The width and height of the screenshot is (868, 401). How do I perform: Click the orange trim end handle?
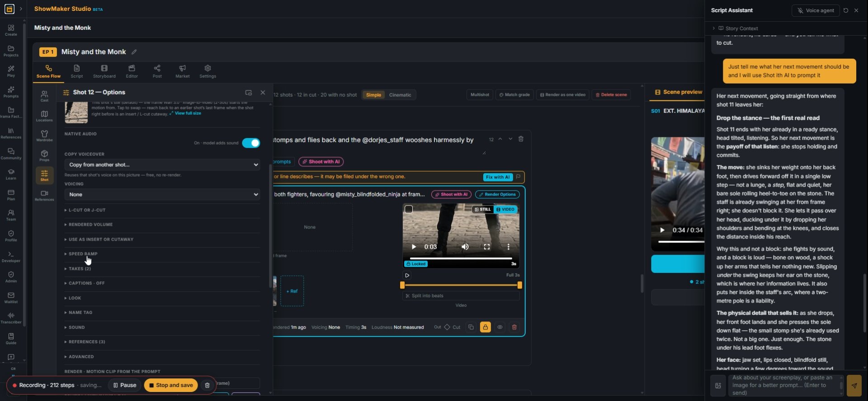click(x=519, y=285)
